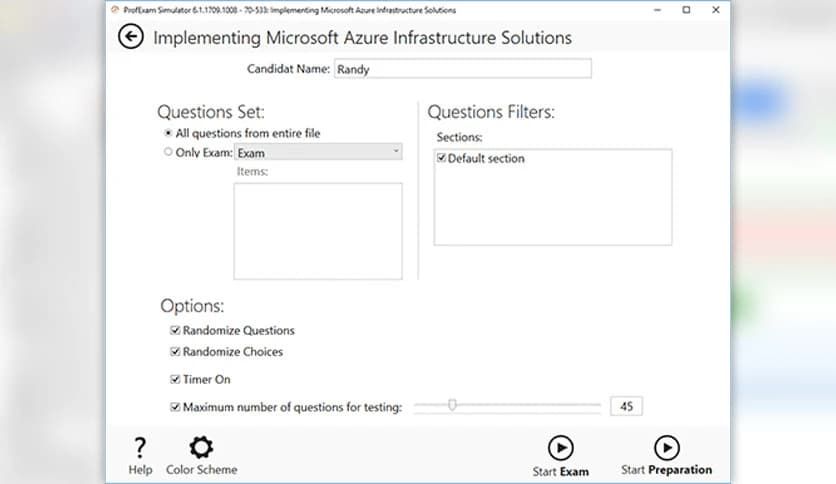
Task: Click inside the empty Items list box
Action: (317, 230)
